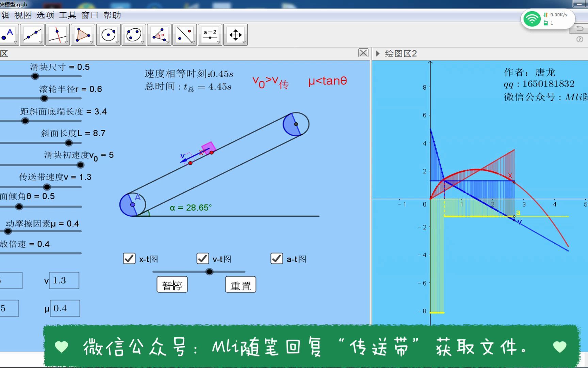Select the Polygon tool
Viewport: 588px width, 368px height.
[83, 34]
